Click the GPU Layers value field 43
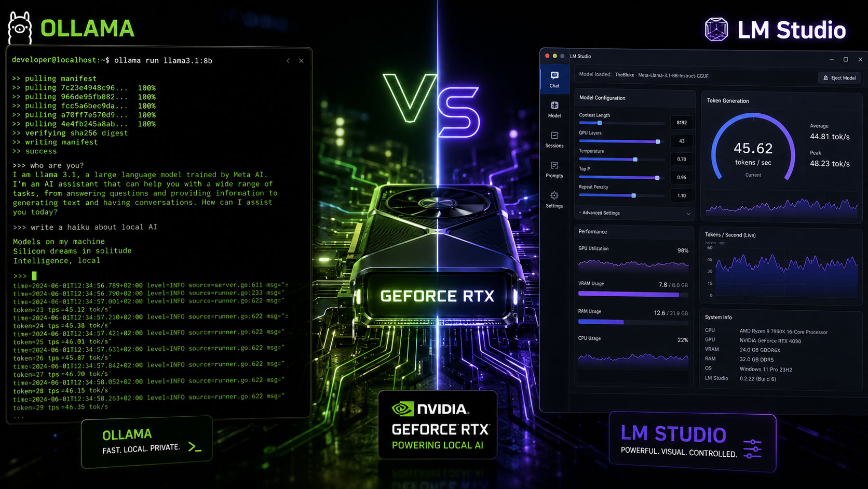This screenshot has height=489, width=868. pyautogui.click(x=682, y=141)
